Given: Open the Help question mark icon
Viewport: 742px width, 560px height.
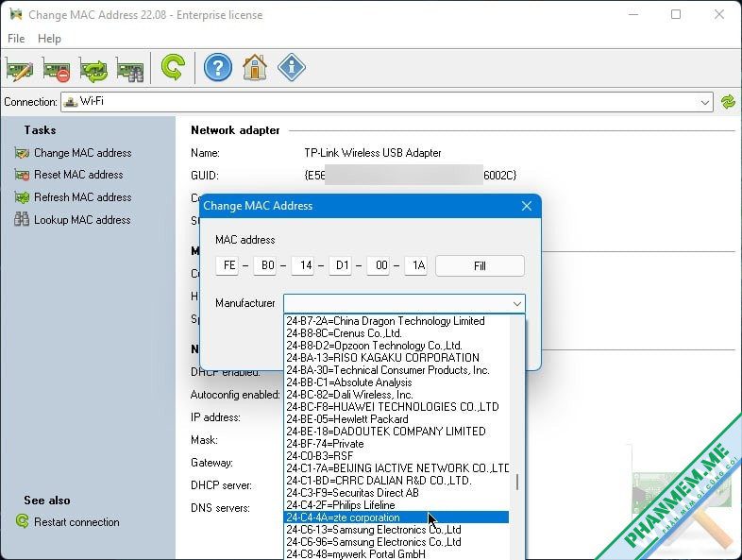Looking at the screenshot, I should point(218,68).
